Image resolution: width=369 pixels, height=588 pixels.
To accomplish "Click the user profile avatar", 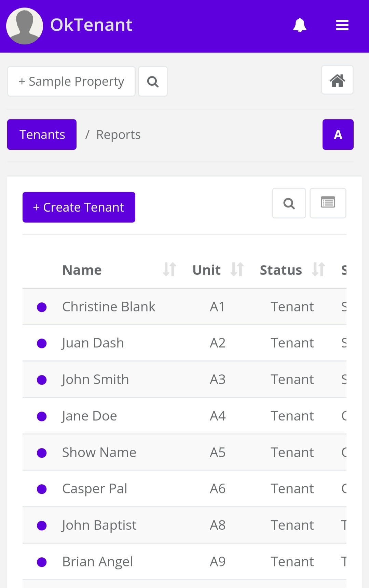I will 25,26.
